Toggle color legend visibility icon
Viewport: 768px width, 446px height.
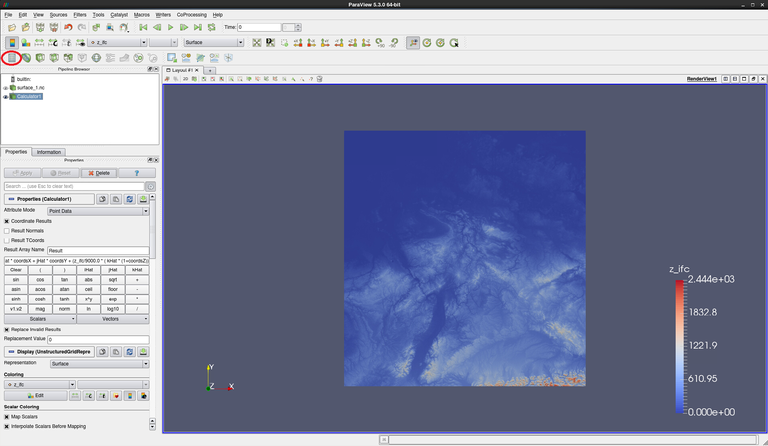tap(12, 43)
